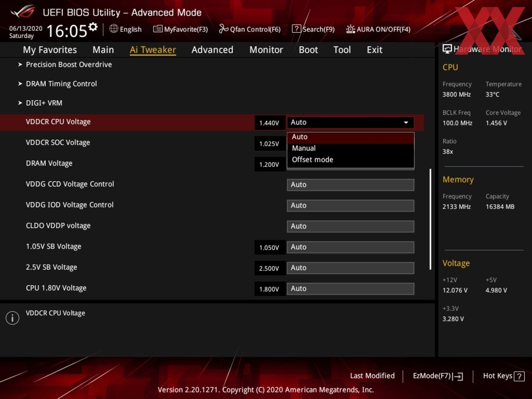Click the 1.800V CPU voltage value
532x399 pixels.
tap(270, 289)
